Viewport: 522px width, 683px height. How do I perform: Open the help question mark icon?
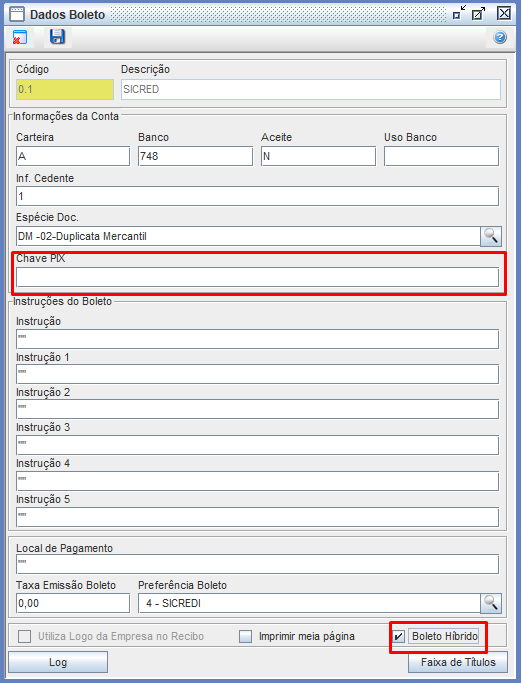point(500,37)
